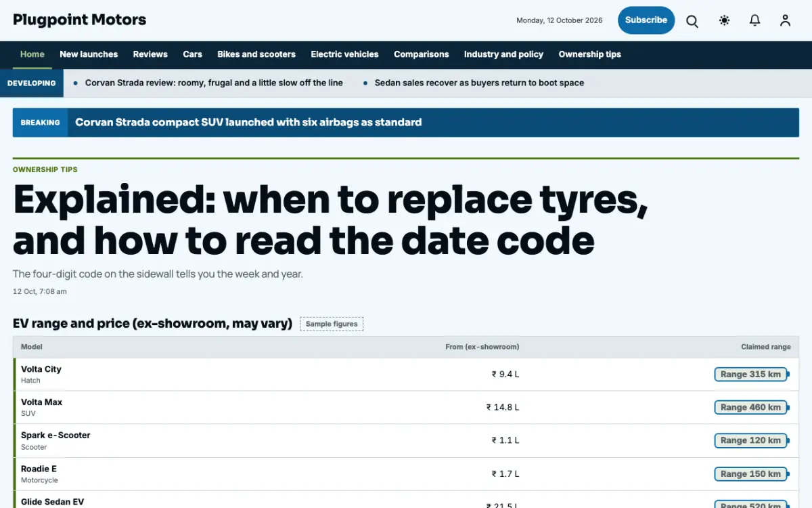
Task: Open the Reviews nav item
Action: 150,54
